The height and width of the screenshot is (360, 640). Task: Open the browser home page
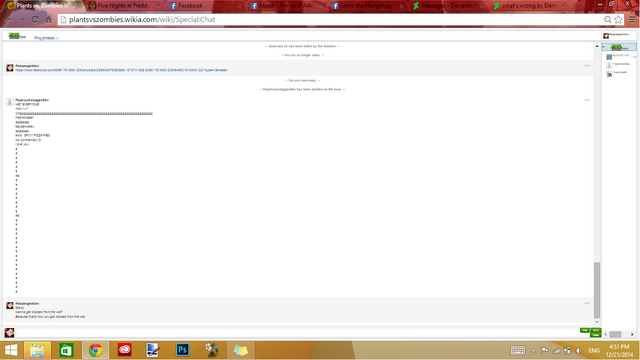pyautogui.click(x=49, y=20)
